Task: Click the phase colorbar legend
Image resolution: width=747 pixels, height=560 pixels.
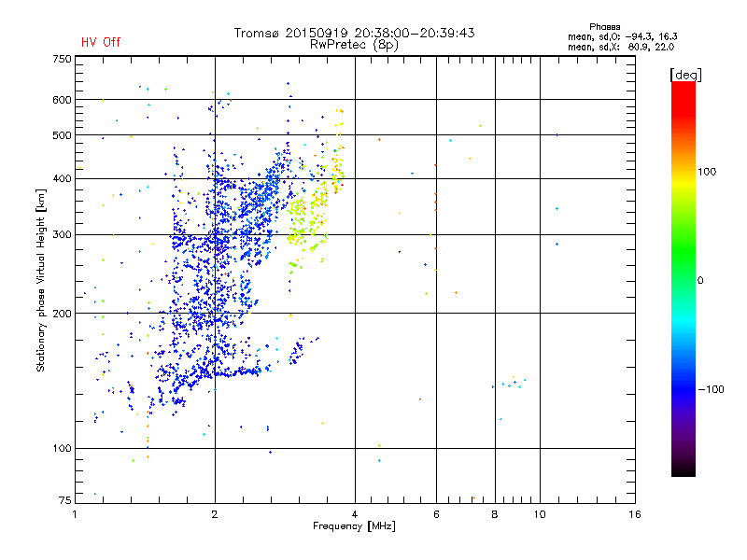Action: [x=684, y=278]
